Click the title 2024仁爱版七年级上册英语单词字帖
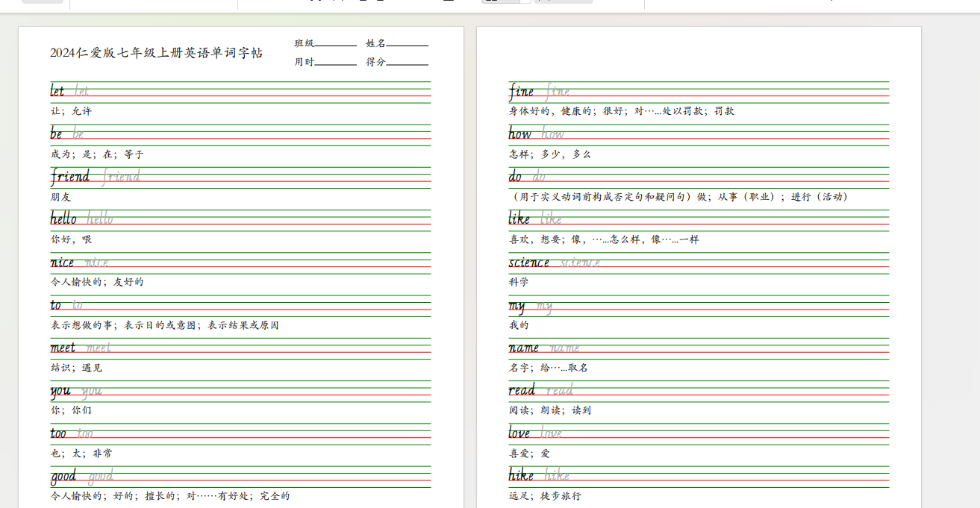 pyautogui.click(x=156, y=53)
